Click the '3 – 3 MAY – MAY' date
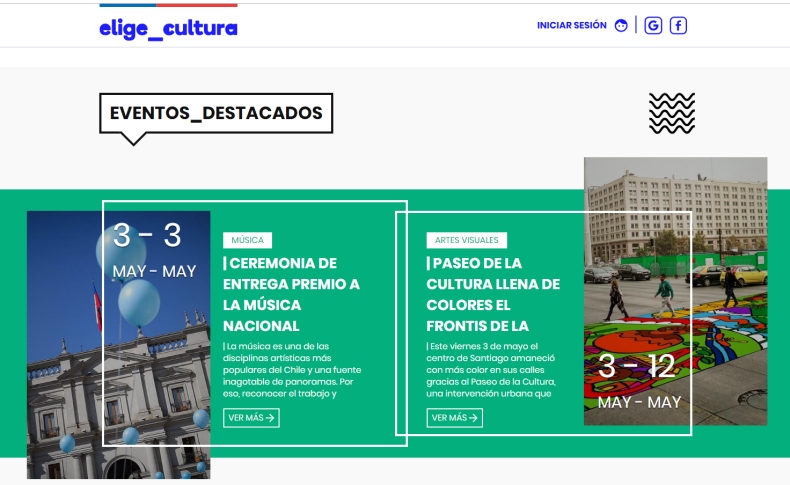 tap(154, 250)
